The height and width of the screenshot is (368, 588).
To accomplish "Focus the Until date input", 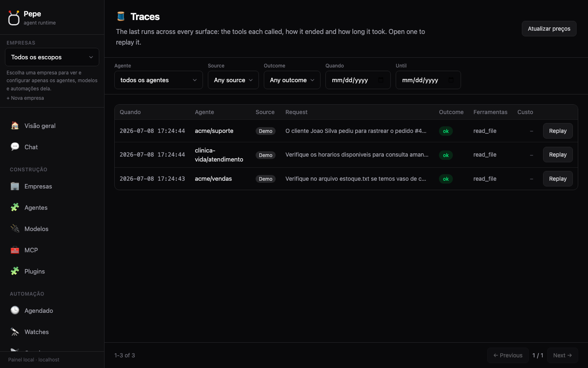I will 428,80.
